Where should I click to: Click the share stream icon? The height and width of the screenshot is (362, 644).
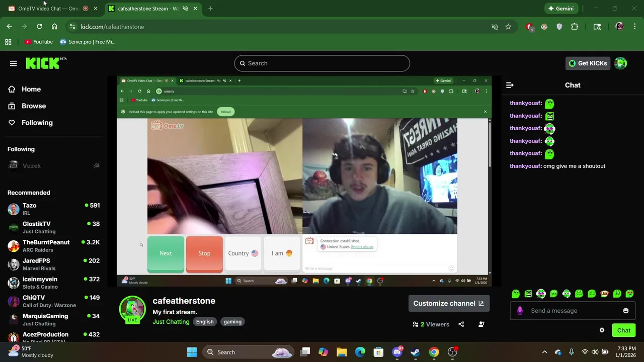(461, 324)
